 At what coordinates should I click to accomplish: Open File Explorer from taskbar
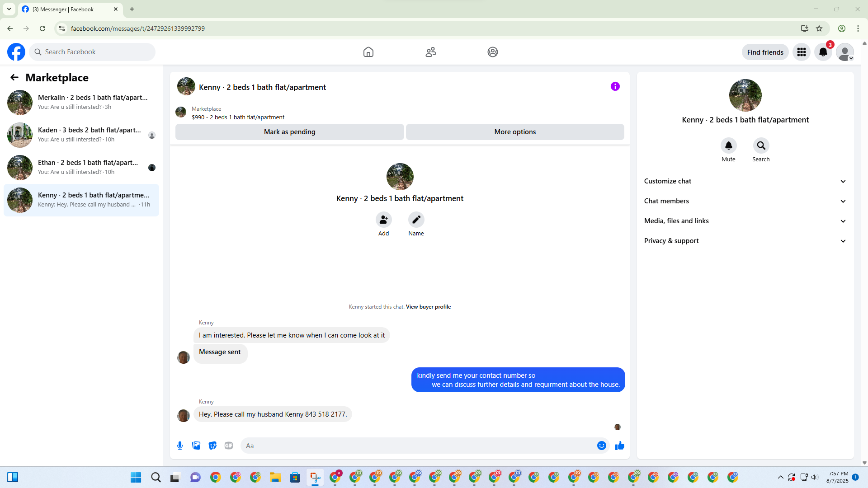[x=275, y=477]
